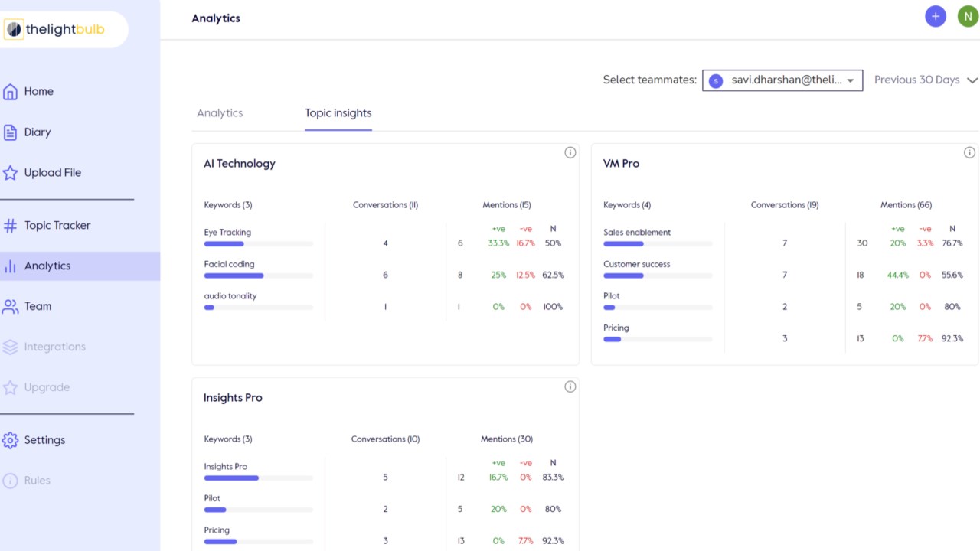Click the Eye Tracking progress bar

[x=259, y=244]
